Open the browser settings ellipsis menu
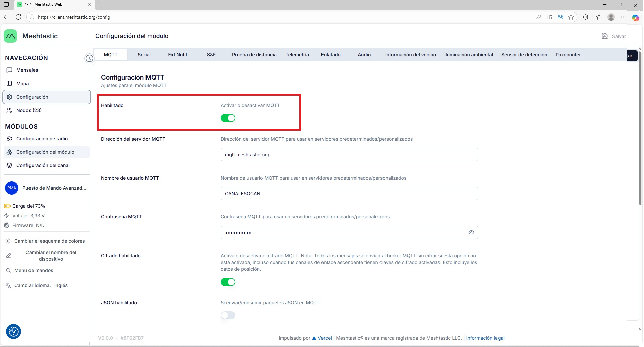644x347 pixels. [623, 17]
